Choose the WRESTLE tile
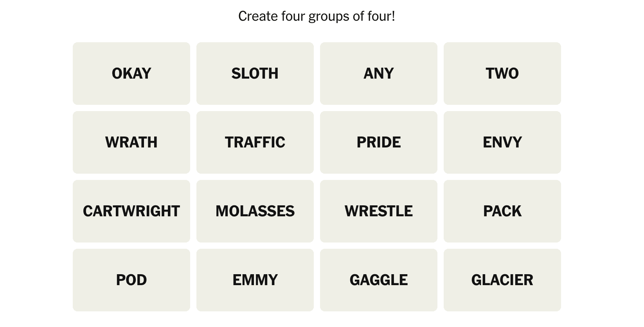This screenshot has width=644, height=327. tap(379, 211)
